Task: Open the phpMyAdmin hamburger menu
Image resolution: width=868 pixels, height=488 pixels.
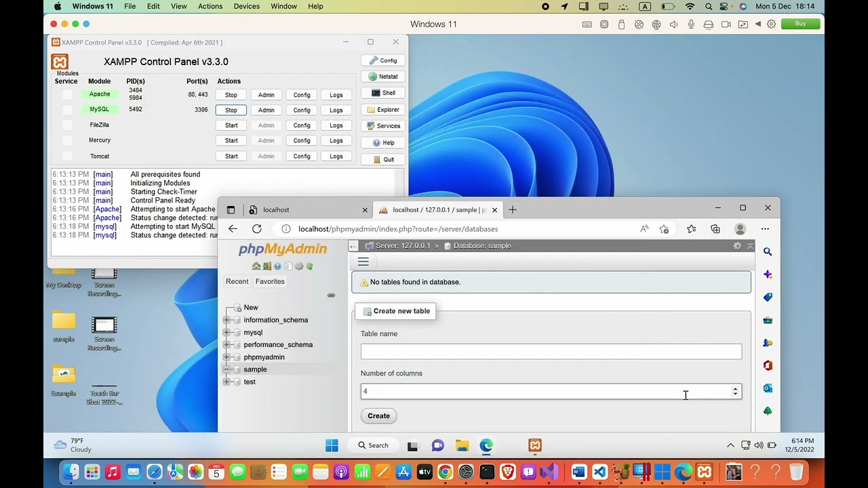Action: pos(363,262)
